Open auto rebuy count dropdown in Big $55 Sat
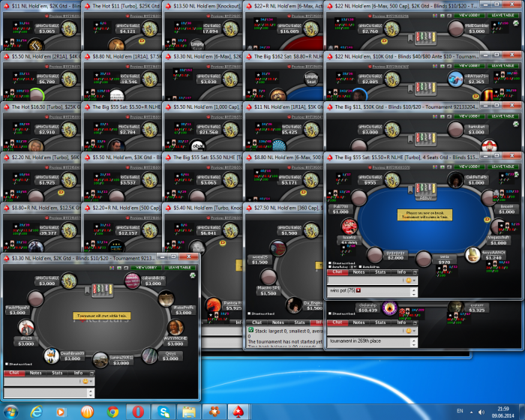This screenshot has width=525, height=420. pos(355,266)
